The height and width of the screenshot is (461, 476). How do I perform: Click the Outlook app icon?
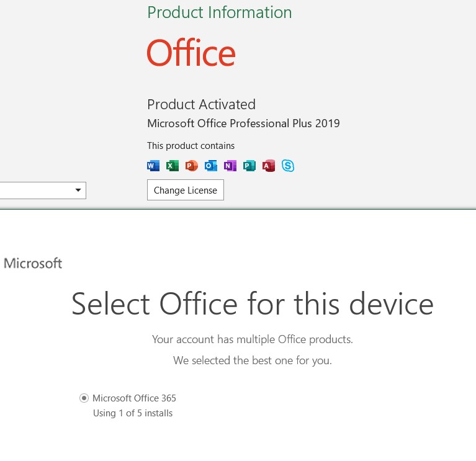point(211,166)
